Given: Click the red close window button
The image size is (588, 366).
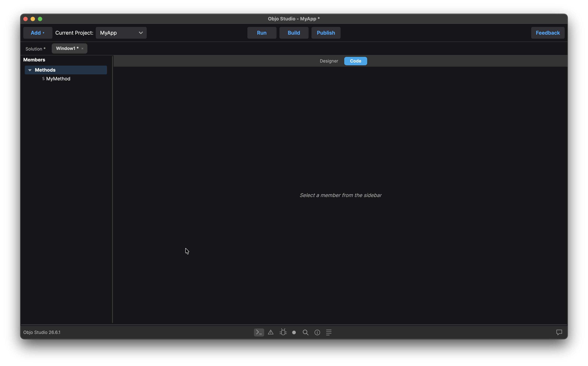Looking at the screenshot, I should 26,19.
